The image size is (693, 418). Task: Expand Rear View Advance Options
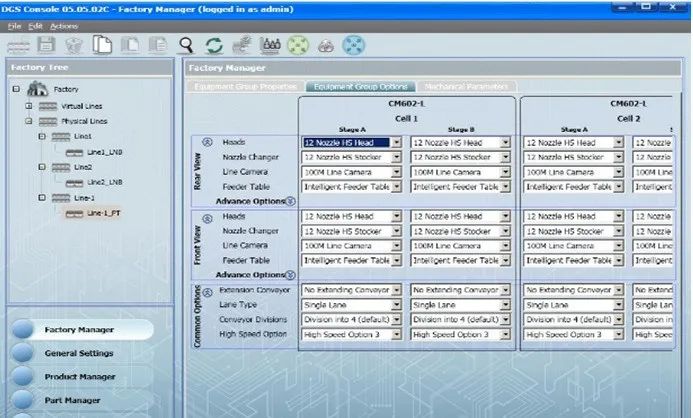289,201
